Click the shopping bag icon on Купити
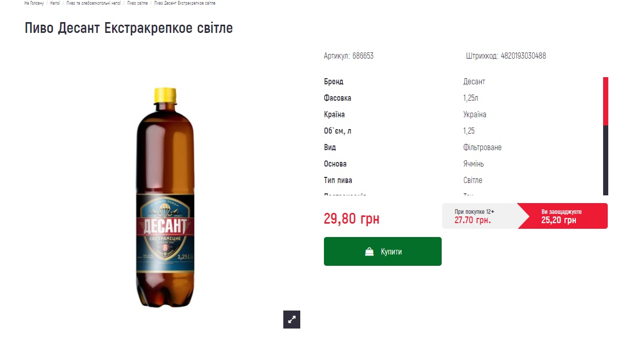635x364 pixels. click(x=369, y=251)
